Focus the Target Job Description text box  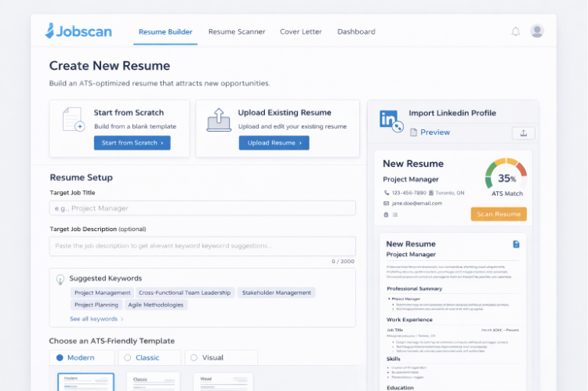[x=202, y=246]
